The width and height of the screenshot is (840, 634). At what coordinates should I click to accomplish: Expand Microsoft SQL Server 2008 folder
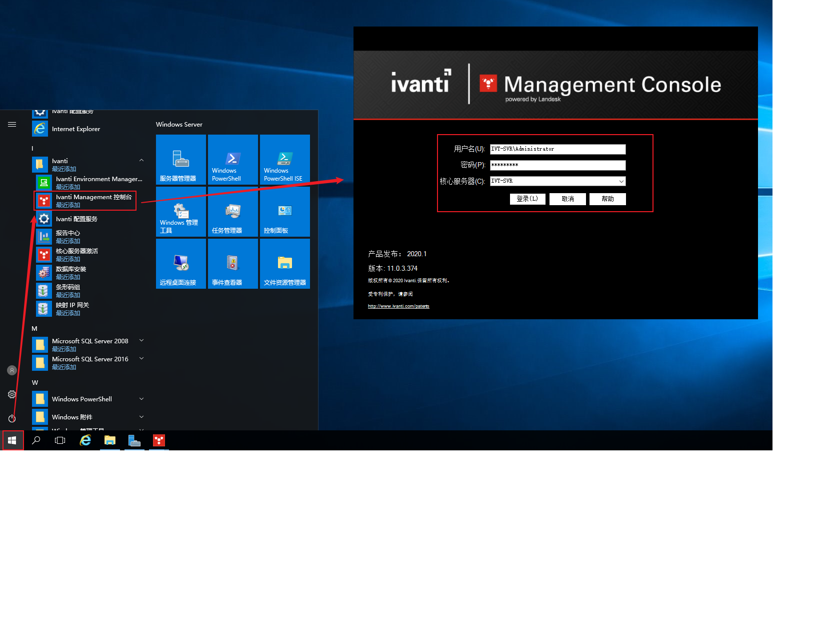point(141,341)
